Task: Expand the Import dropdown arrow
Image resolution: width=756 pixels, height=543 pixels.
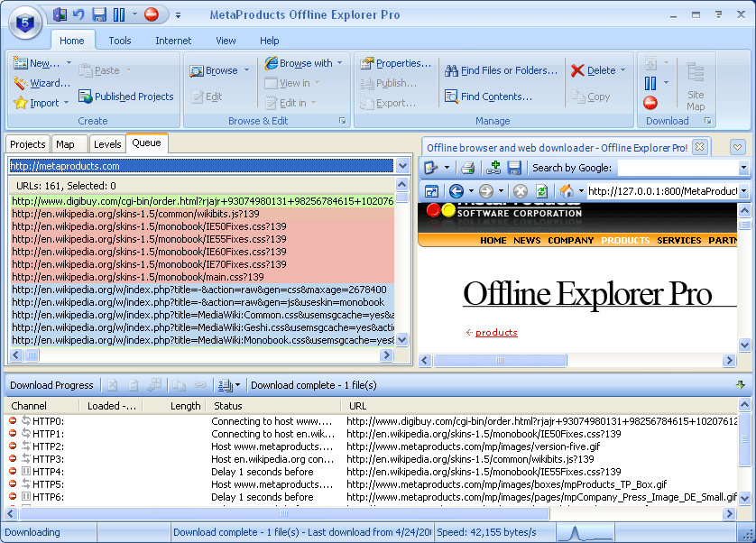Action: point(66,103)
